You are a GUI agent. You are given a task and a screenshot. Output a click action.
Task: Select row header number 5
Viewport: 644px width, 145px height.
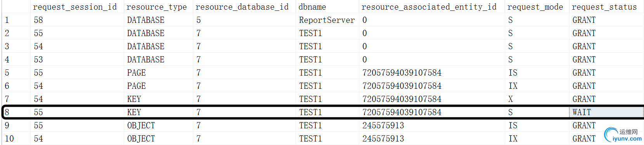(x=16, y=72)
